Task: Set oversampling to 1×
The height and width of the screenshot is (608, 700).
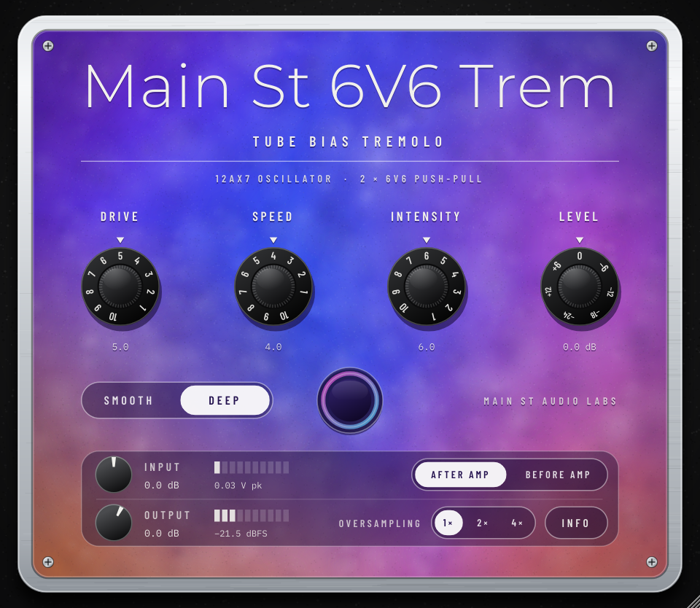Action: point(448,523)
